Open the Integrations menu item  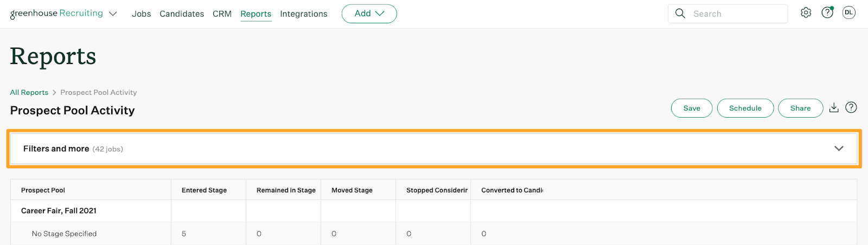tap(304, 14)
